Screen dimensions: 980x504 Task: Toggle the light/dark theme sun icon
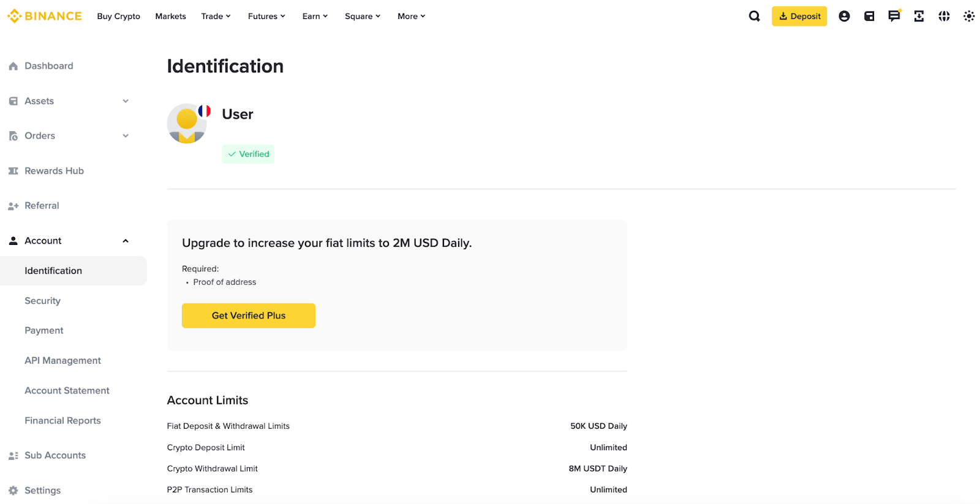click(968, 17)
